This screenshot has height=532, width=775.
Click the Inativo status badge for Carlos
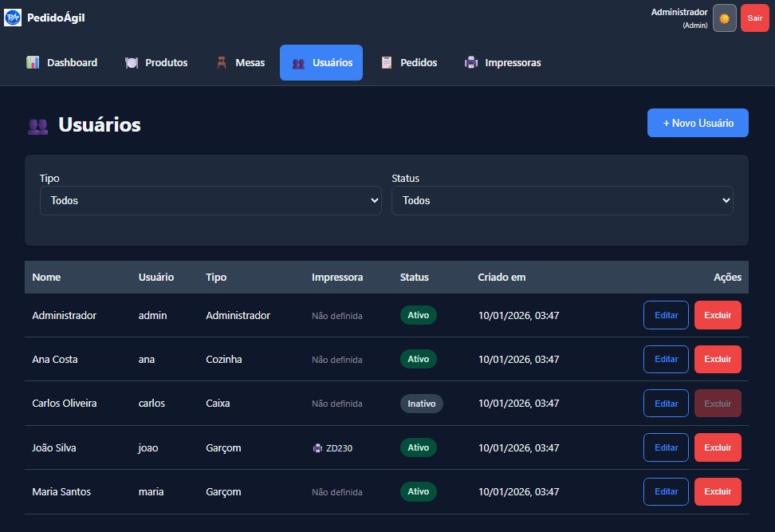tap(421, 404)
